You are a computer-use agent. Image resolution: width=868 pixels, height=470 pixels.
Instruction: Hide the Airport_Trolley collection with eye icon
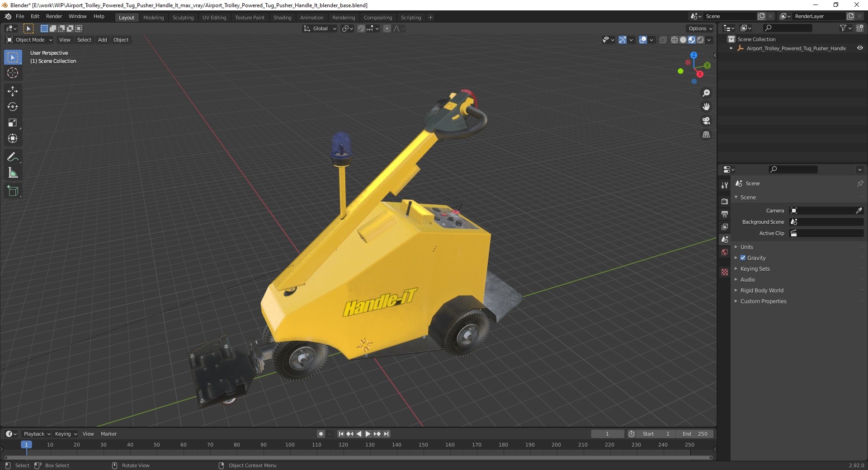pyautogui.click(x=860, y=48)
